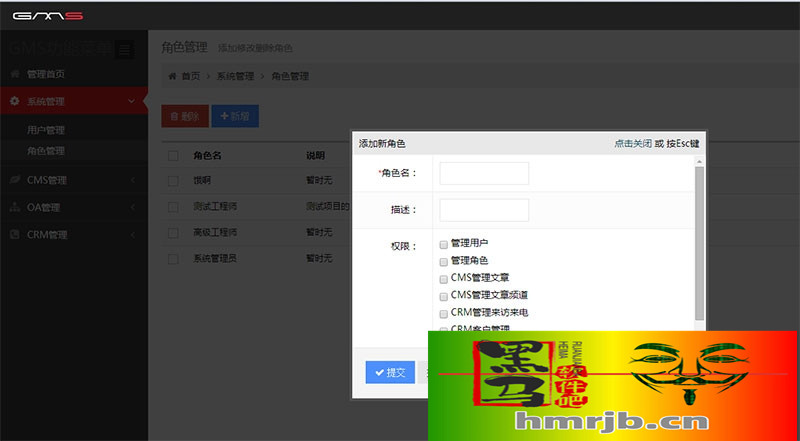
Task: Expand the CMS管理 sidebar section arrow
Action: [x=132, y=180]
